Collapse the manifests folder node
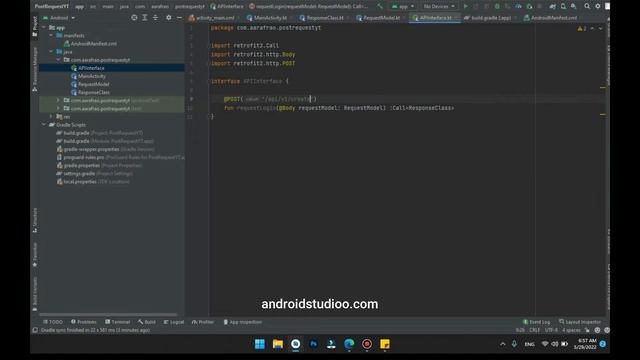This screenshot has height=360, width=640. (x=51, y=36)
